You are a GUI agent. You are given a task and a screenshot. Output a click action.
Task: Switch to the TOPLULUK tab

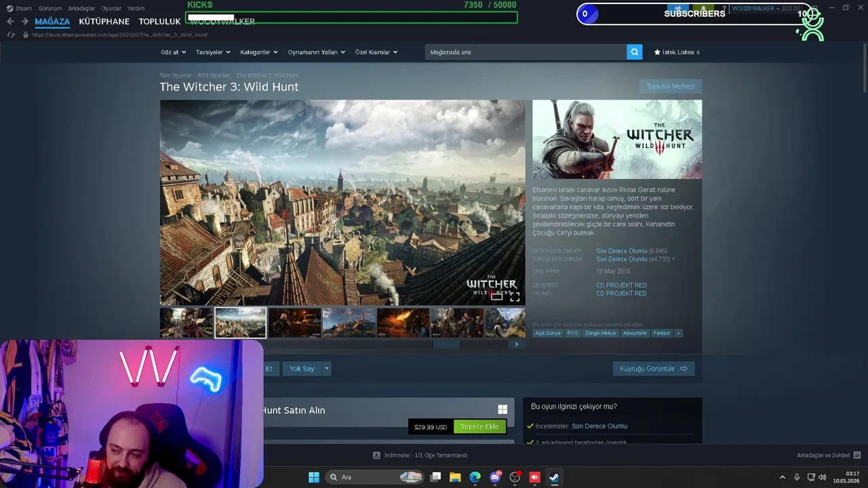click(x=159, y=22)
